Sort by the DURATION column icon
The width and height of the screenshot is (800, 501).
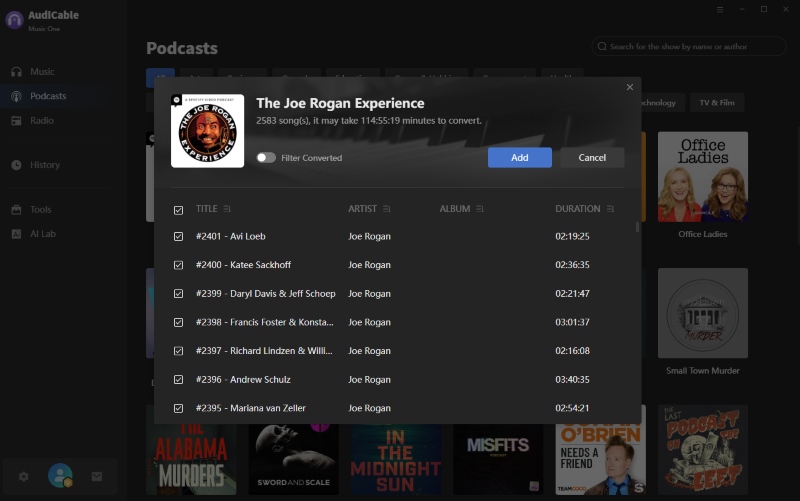click(x=610, y=209)
